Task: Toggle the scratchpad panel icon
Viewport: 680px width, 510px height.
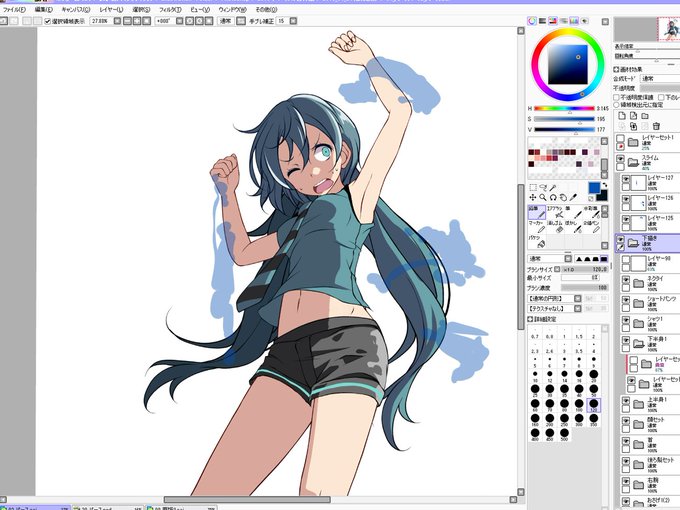Action: coord(585,21)
